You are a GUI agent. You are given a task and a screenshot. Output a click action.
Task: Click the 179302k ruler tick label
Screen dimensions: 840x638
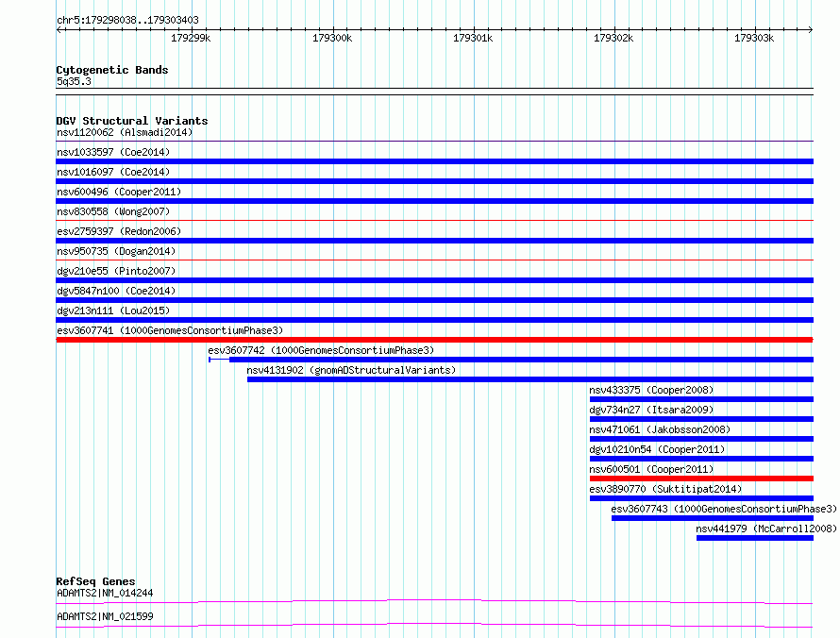(613, 38)
